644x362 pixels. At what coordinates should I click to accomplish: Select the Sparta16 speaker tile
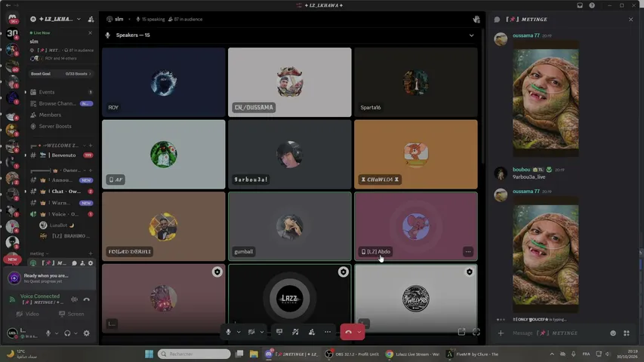416,82
